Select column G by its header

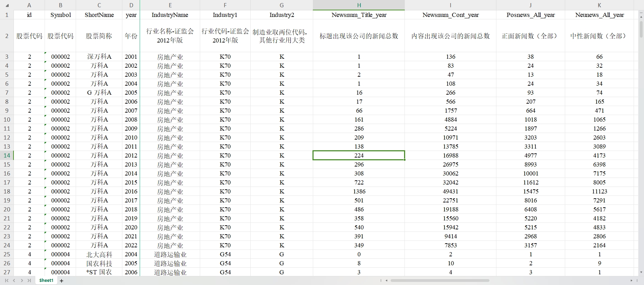(282, 5)
